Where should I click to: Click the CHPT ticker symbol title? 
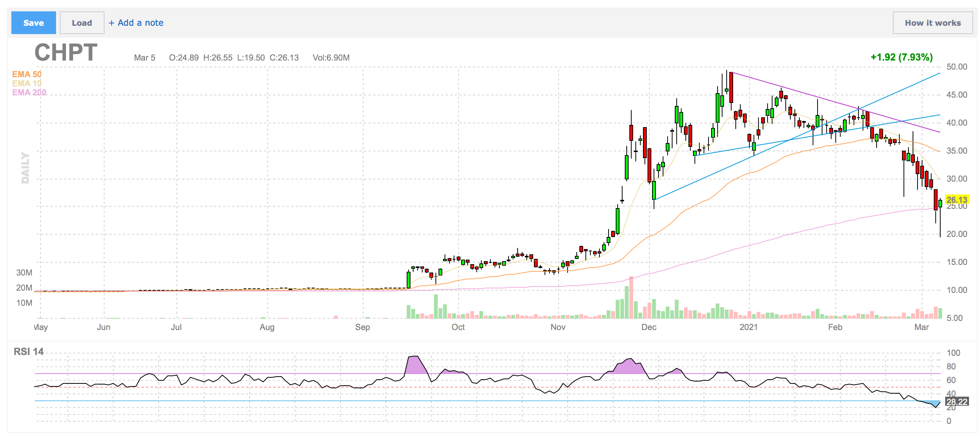pyautogui.click(x=66, y=53)
